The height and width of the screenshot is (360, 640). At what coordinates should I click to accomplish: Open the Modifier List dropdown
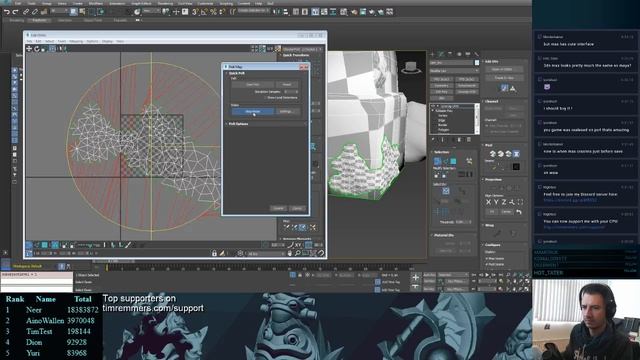tap(454, 71)
